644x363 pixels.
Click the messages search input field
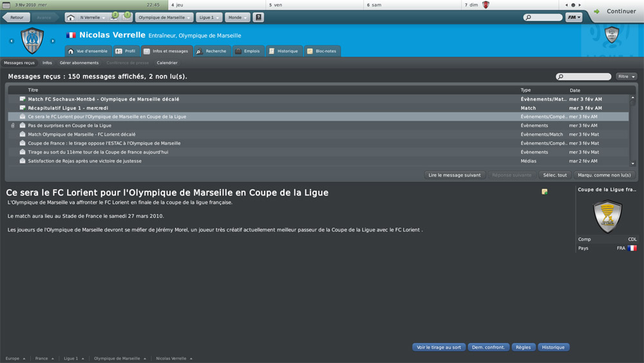(583, 77)
